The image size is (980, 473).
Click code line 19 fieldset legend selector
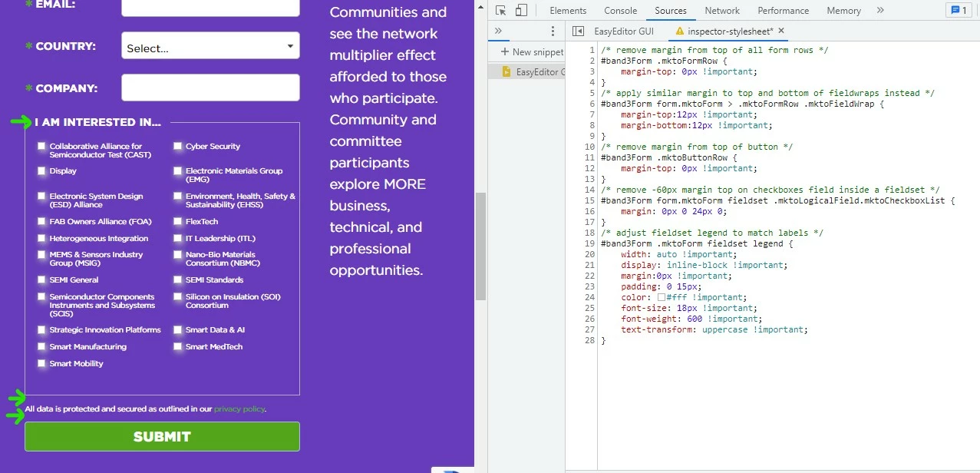[697, 243]
